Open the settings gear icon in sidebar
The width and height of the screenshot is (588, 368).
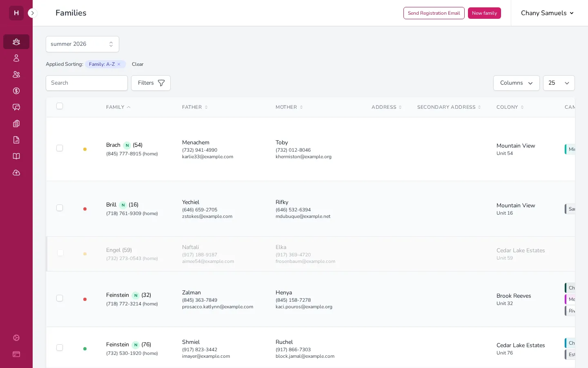pyautogui.click(x=16, y=338)
